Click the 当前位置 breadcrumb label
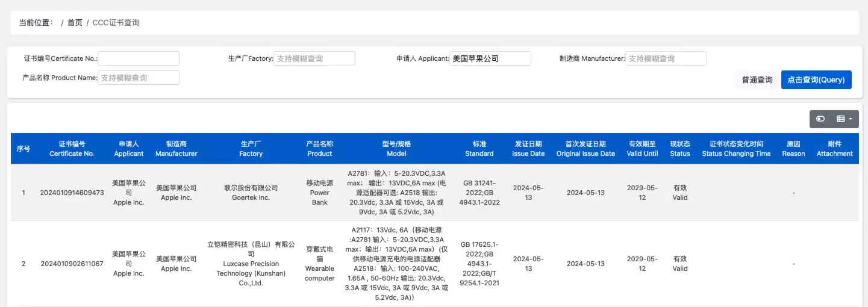 (x=36, y=22)
